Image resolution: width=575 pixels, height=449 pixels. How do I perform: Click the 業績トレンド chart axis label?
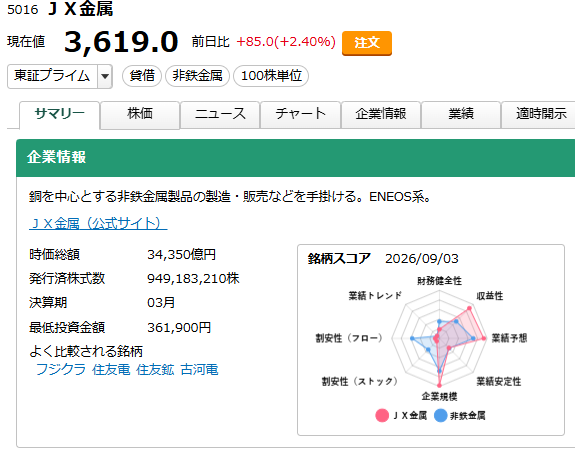click(x=375, y=296)
